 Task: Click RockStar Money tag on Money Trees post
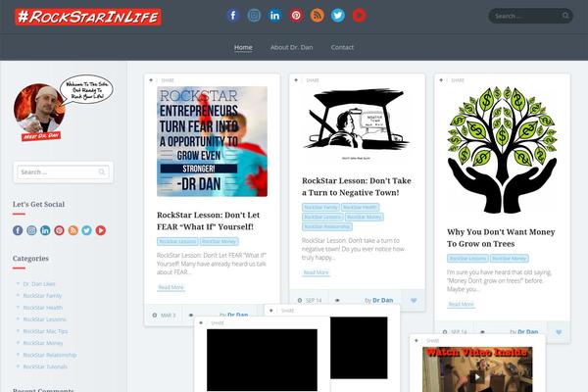(510, 258)
